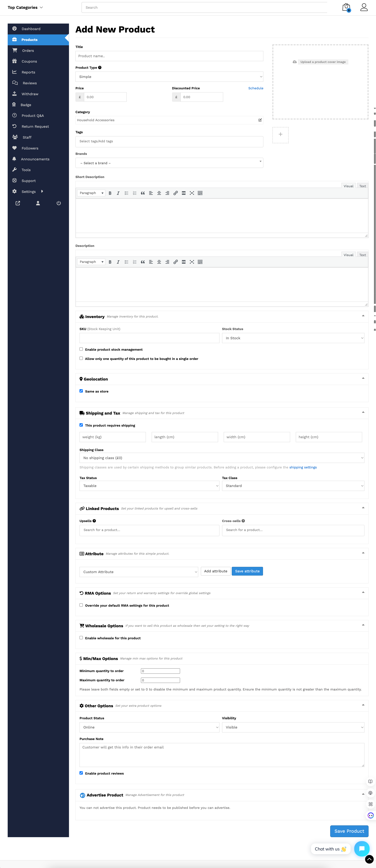Toggle Enable product reviews checkbox

coord(81,773)
